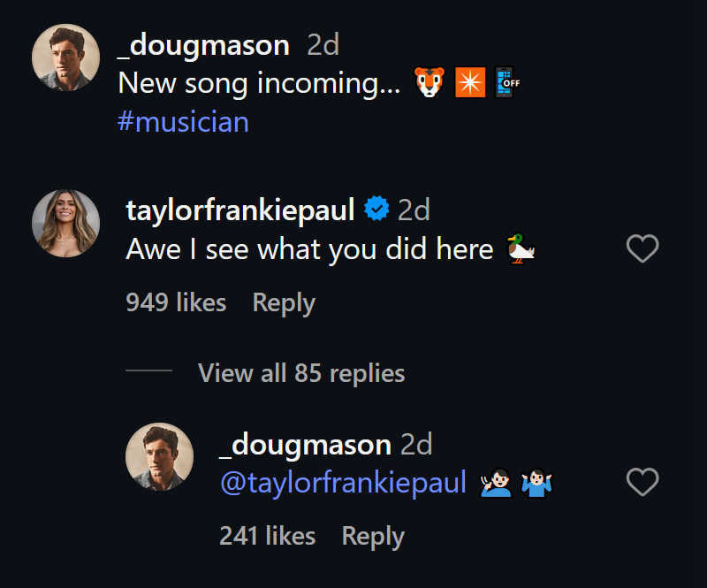Click the blue verified badge next to taylorfrankiepaul
This screenshot has height=588, width=707.
tap(378, 208)
